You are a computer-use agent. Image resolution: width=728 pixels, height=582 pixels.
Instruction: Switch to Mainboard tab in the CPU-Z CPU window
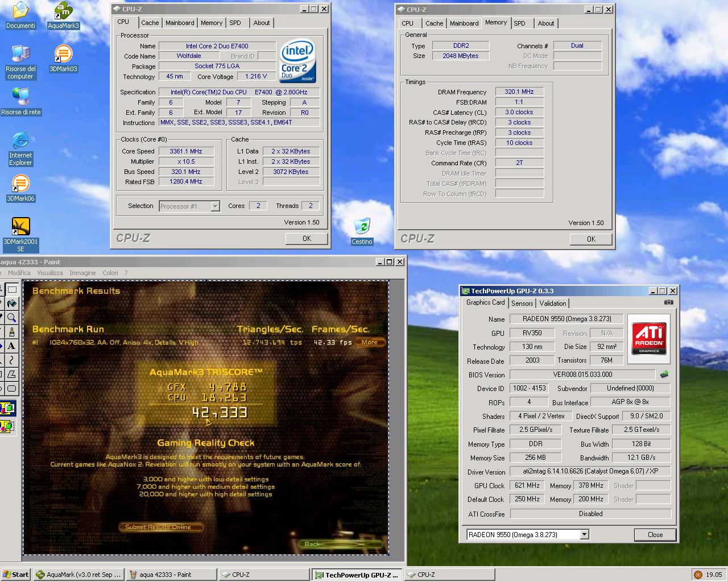point(180,23)
